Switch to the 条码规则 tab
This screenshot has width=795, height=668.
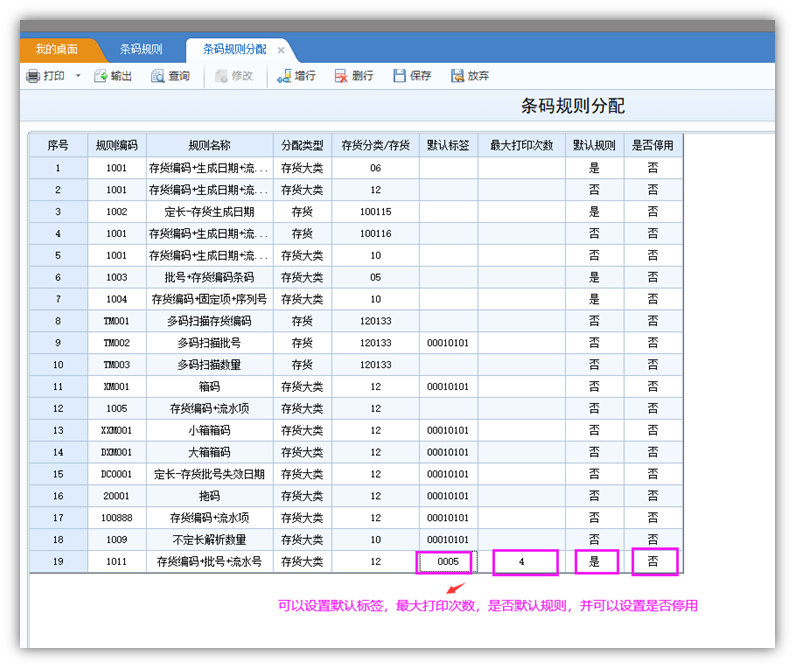pos(141,49)
